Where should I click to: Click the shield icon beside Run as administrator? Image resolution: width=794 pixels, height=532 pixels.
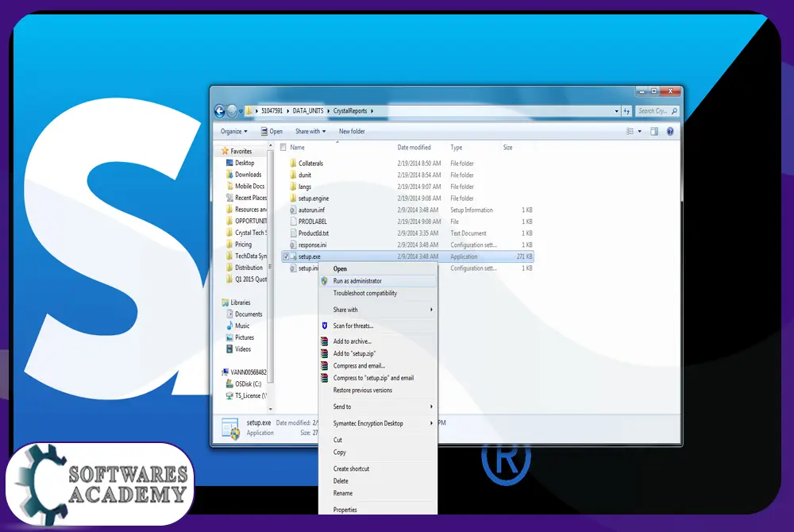(x=324, y=281)
